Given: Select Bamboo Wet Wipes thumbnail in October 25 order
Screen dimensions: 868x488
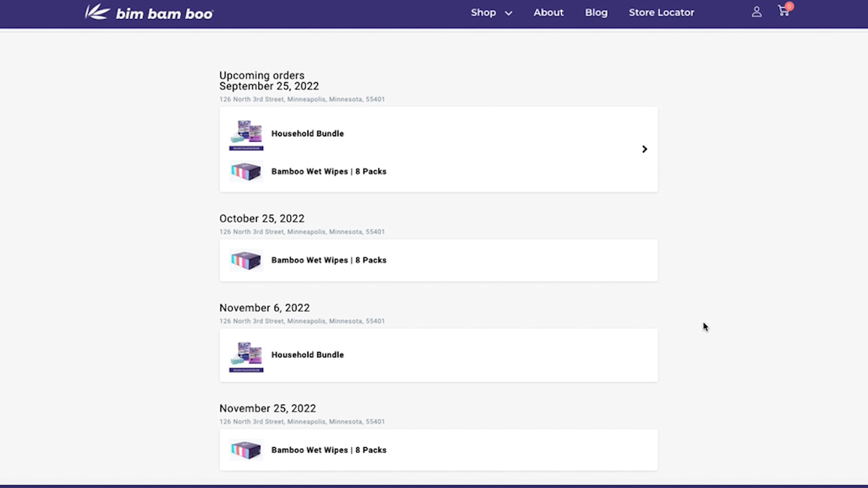Looking at the screenshot, I should pyautogui.click(x=246, y=260).
